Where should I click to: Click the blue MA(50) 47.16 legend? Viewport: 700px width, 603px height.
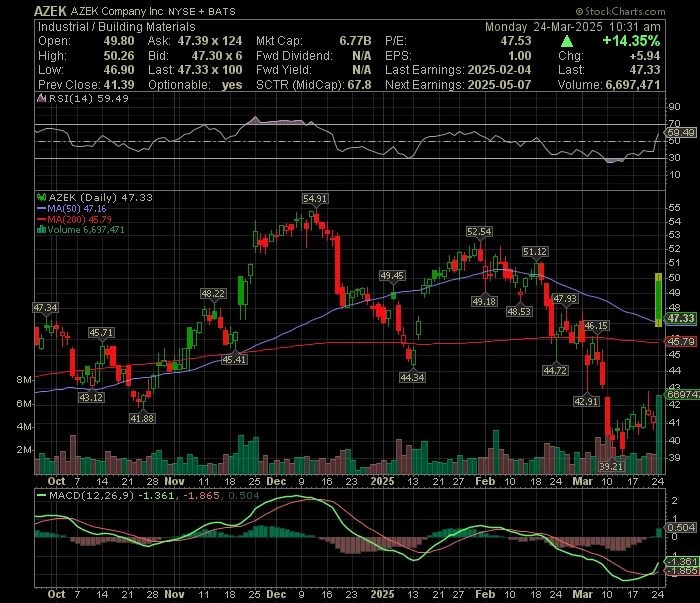pos(71,208)
